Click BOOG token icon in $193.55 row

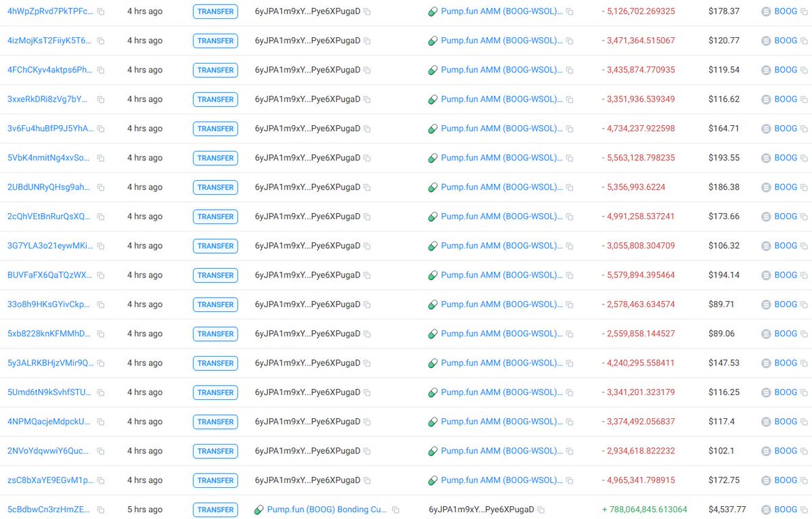point(766,158)
